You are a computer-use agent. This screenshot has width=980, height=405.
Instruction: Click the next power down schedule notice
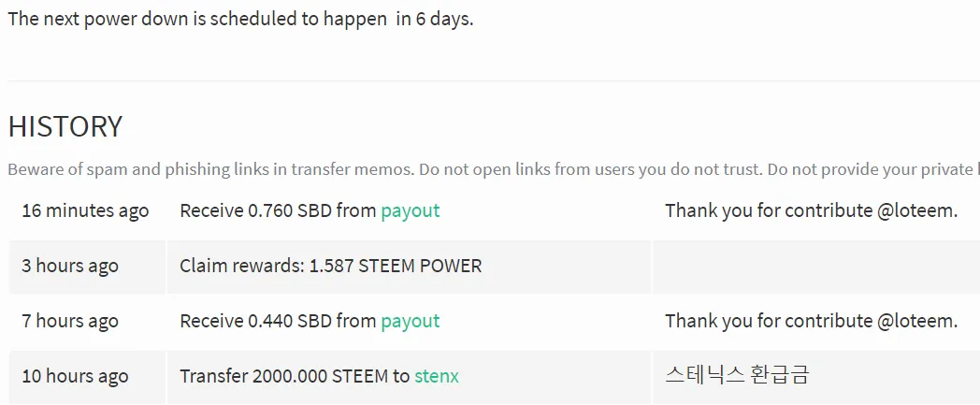[240, 19]
